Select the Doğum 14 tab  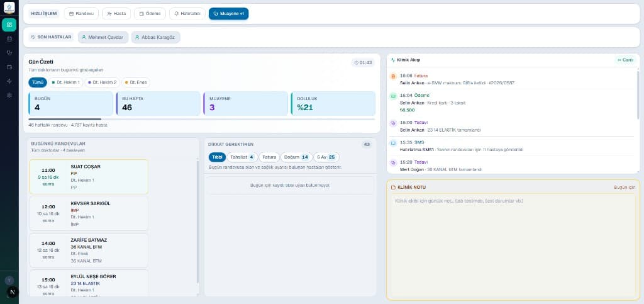(x=296, y=157)
